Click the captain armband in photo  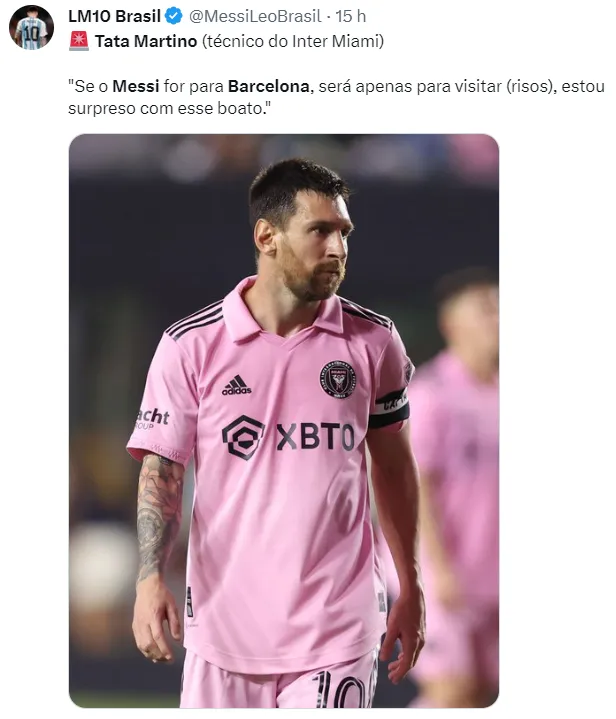(389, 408)
